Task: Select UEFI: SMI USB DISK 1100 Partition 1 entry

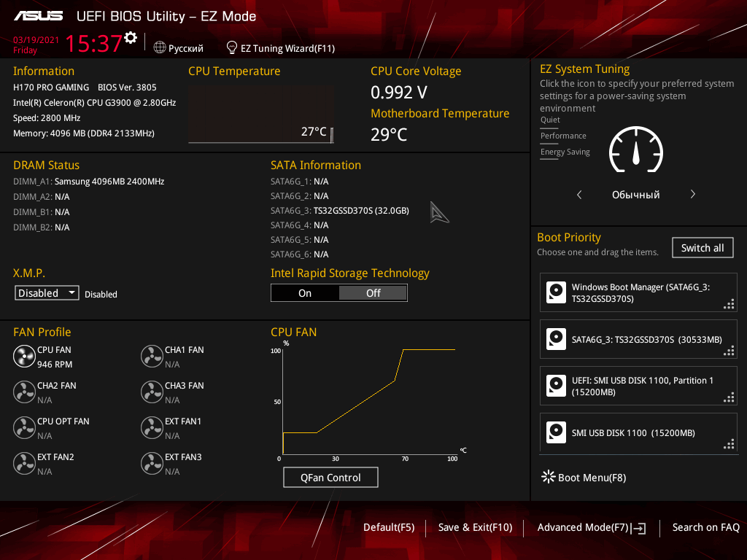Action: (638, 386)
